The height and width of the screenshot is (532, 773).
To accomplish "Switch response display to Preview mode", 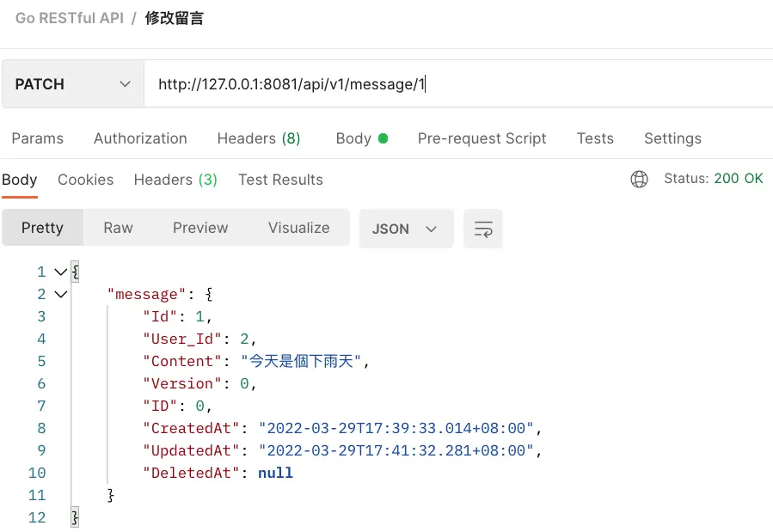I will pyautogui.click(x=199, y=228).
